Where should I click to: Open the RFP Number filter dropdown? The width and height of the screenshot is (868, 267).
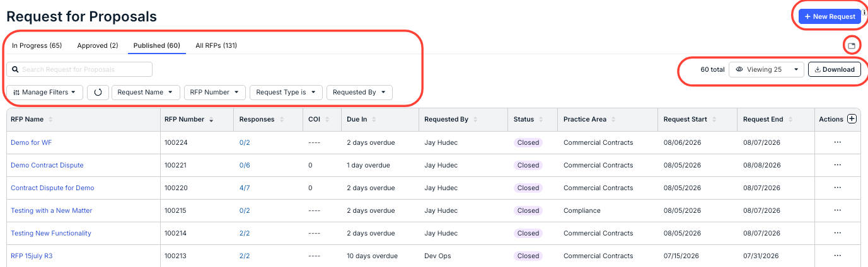pyautogui.click(x=214, y=92)
